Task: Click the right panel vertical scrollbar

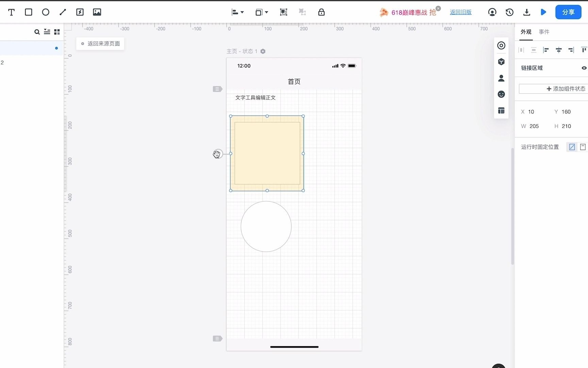Action: tap(513, 206)
